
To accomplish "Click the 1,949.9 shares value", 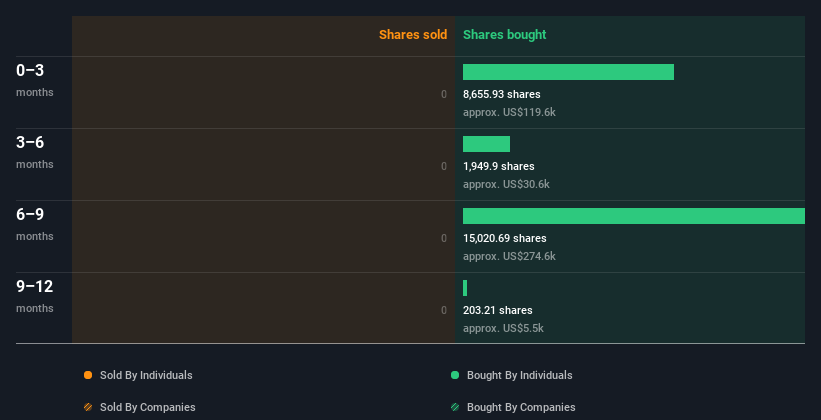I will tap(498, 166).
